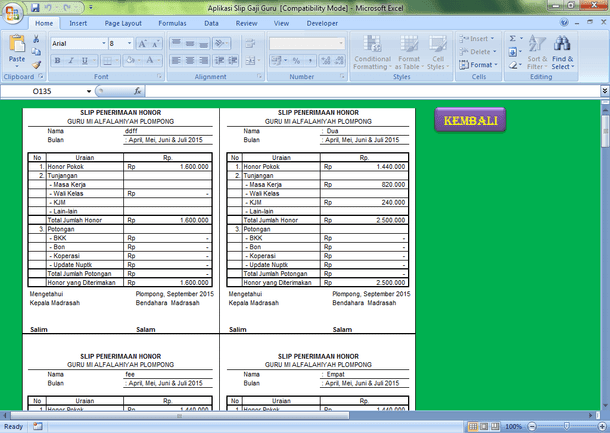This screenshot has height=433, width=610.
Task: Open the number format dropdown
Action: coord(341,43)
